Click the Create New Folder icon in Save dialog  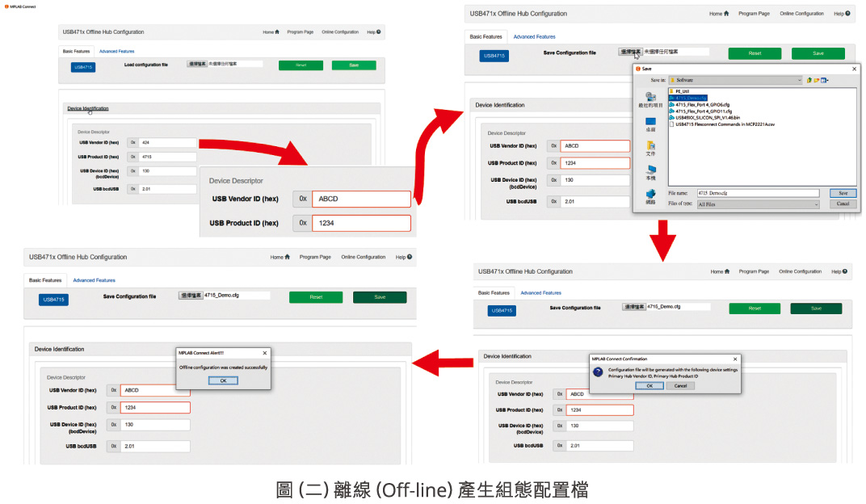[x=818, y=80]
